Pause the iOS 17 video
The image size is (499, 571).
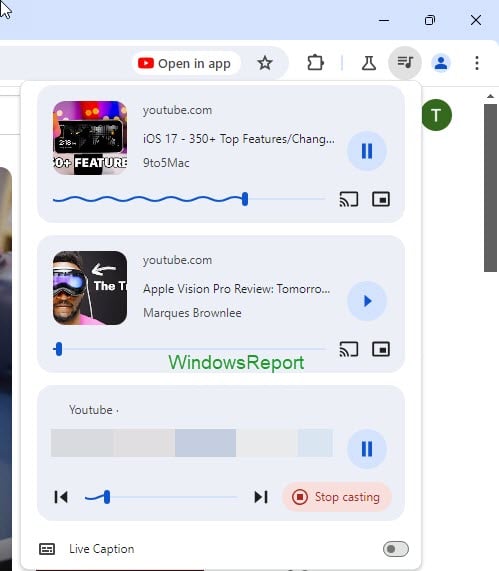point(367,151)
